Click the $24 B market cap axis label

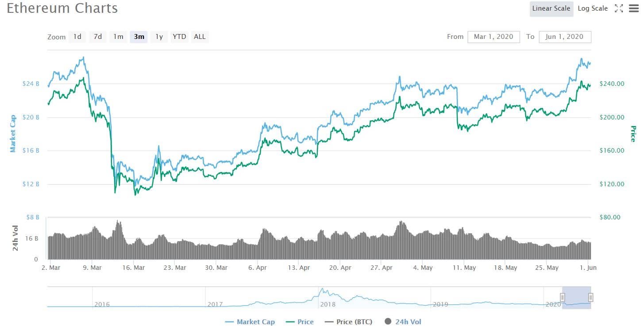[31, 84]
